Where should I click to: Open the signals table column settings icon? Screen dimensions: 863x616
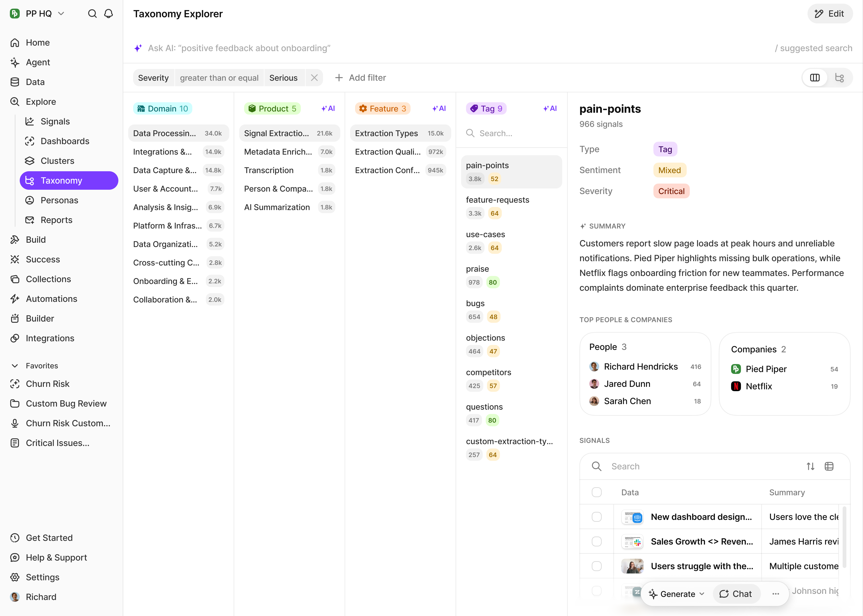829,466
